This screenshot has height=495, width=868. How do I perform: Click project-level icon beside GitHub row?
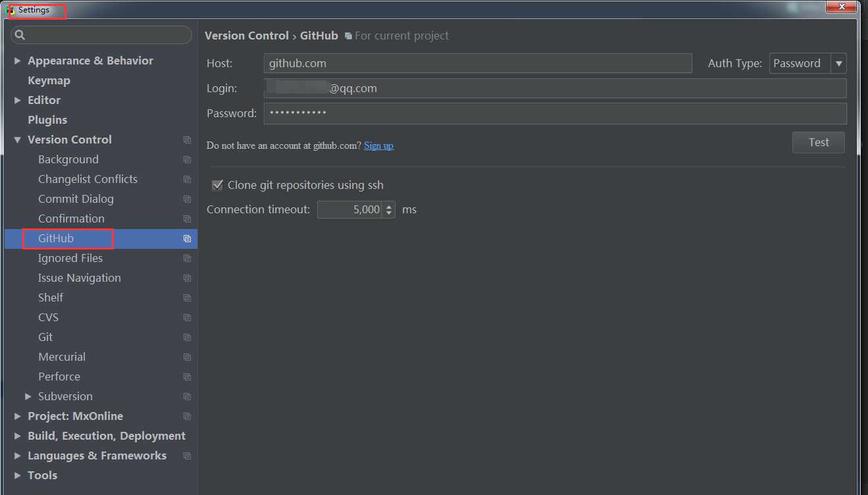187,238
